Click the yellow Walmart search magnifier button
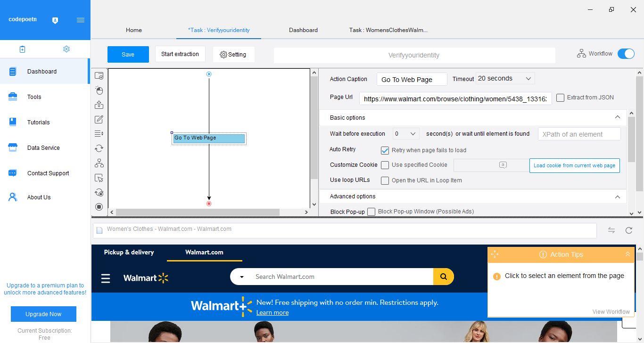This screenshot has height=343, width=644. [444, 277]
